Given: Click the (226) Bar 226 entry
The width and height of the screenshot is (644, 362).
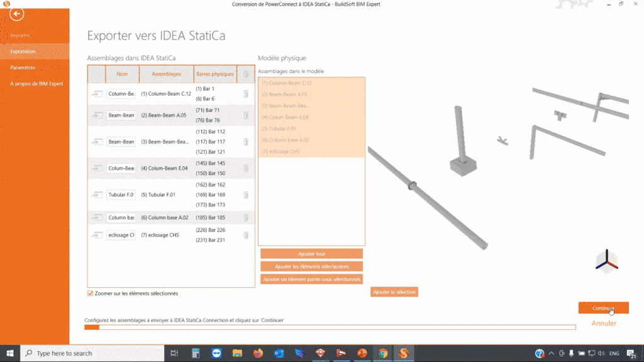Looking at the screenshot, I should (210, 230).
